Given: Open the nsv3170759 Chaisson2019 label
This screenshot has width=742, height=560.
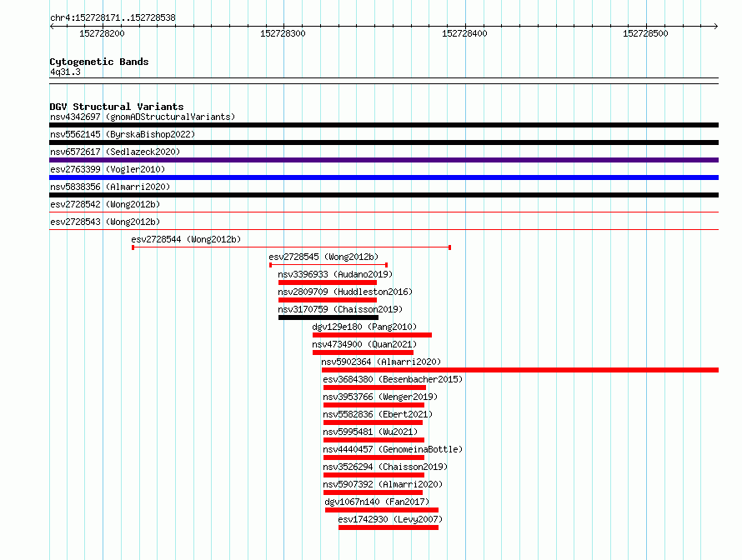Looking at the screenshot, I should point(340,309).
